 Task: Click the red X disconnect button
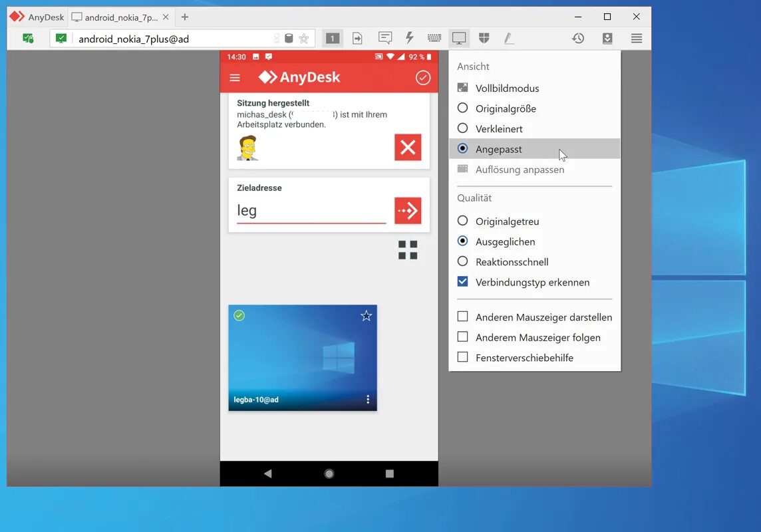point(408,147)
